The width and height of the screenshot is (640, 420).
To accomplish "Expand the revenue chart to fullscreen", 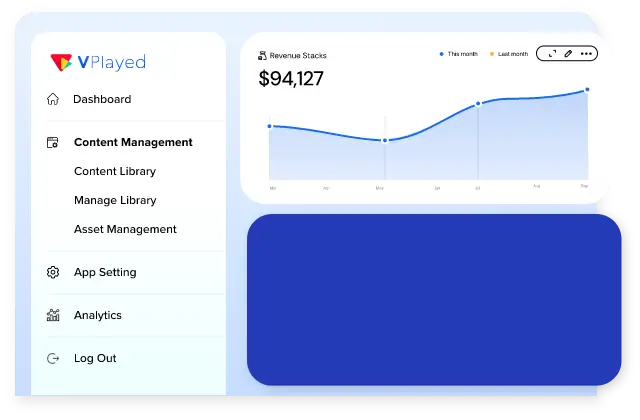I will [x=551, y=54].
